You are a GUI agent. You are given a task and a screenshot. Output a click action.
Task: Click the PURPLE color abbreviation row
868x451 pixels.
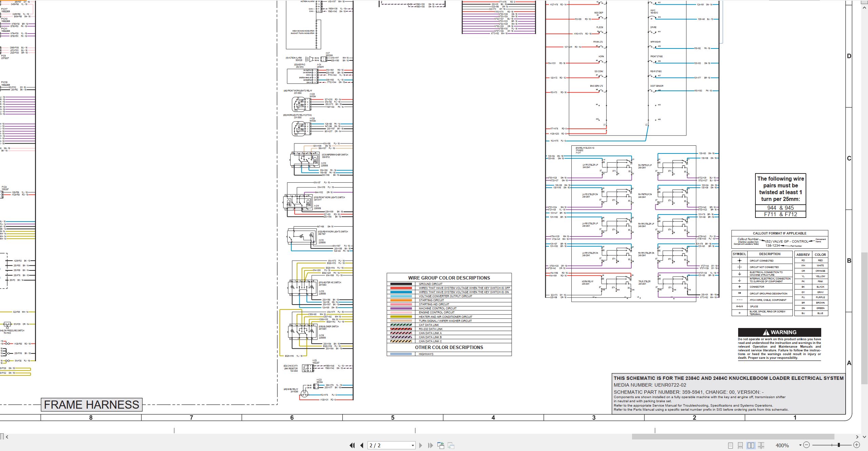click(811, 297)
